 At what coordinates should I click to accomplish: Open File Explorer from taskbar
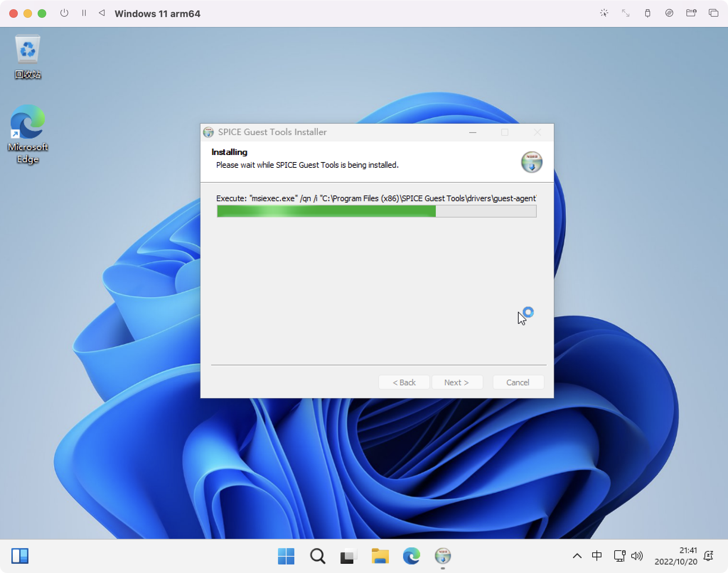(x=380, y=556)
